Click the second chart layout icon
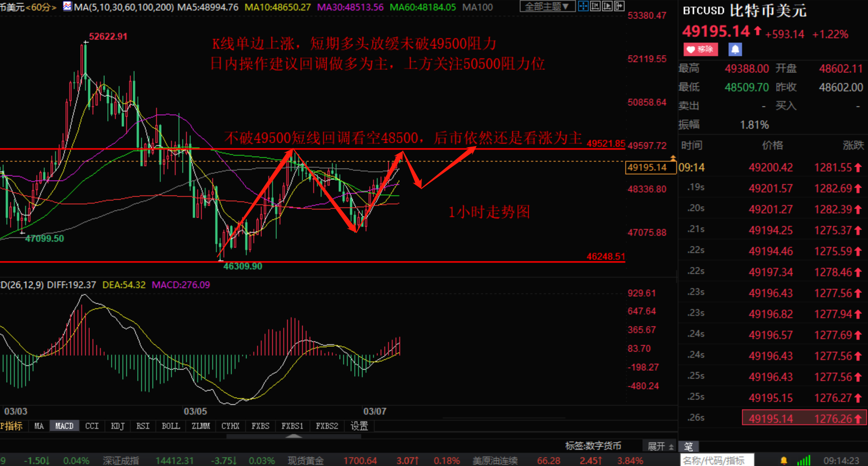The image size is (868, 466). [x=595, y=6]
